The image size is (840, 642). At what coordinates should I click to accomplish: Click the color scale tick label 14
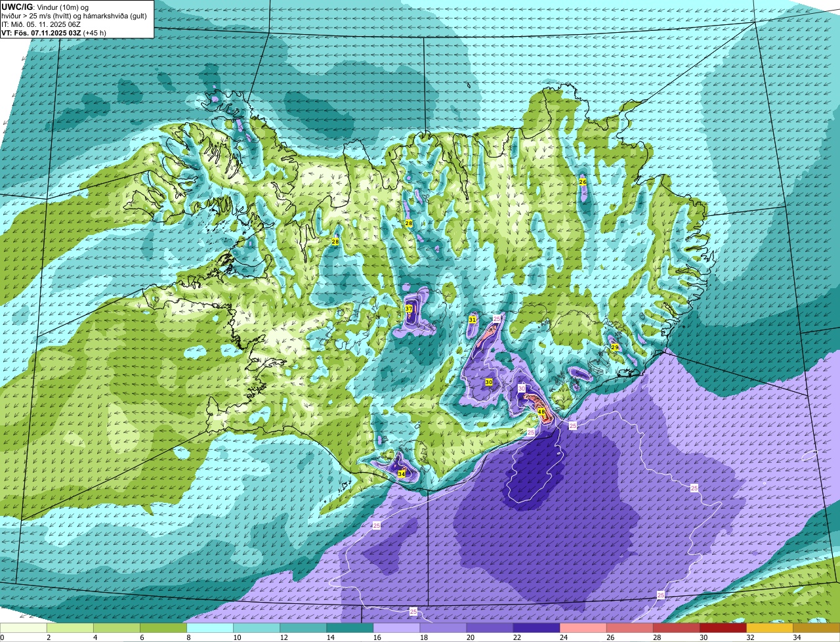pos(330,637)
